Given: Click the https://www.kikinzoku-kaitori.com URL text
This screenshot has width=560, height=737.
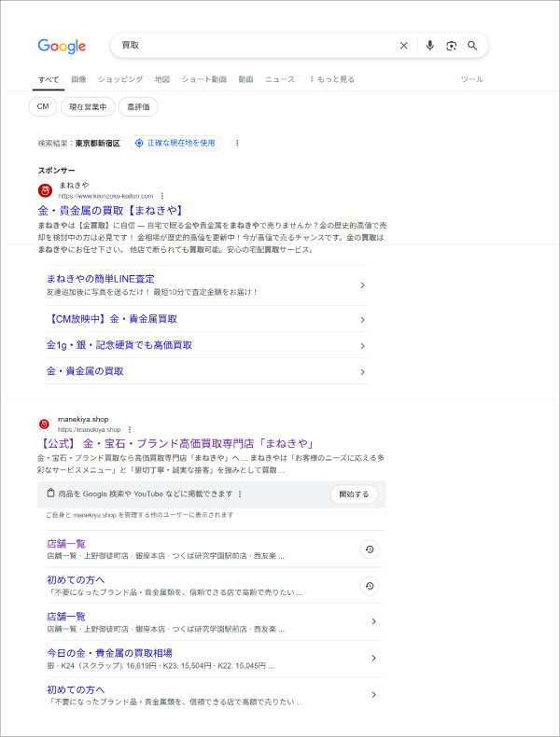Looking at the screenshot, I should tap(106, 196).
